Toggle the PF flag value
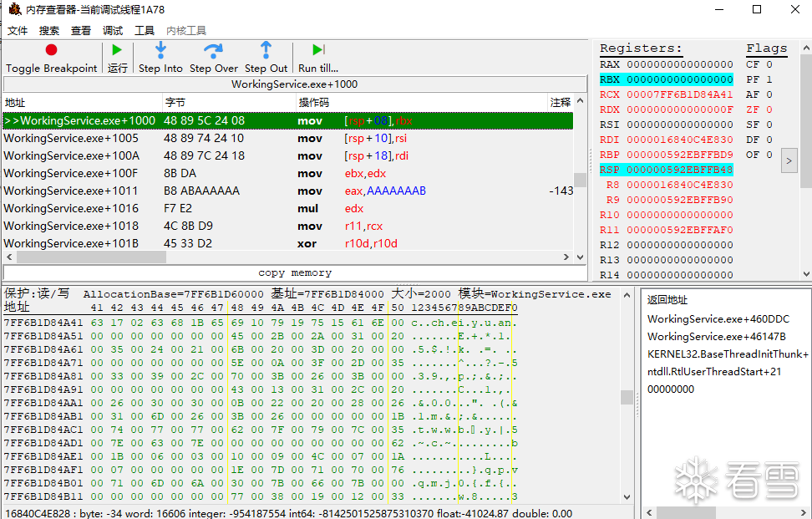This screenshot has width=812, height=519. tap(769, 79)
